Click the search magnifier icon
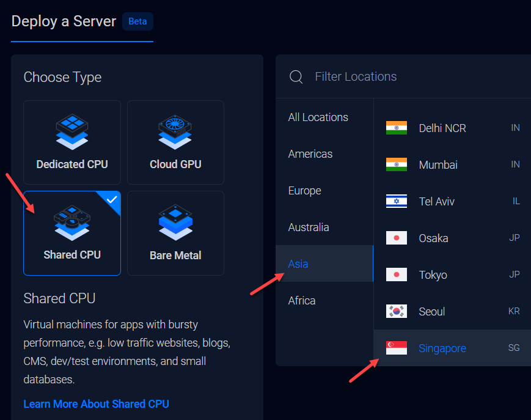 [x=296, y=76]
